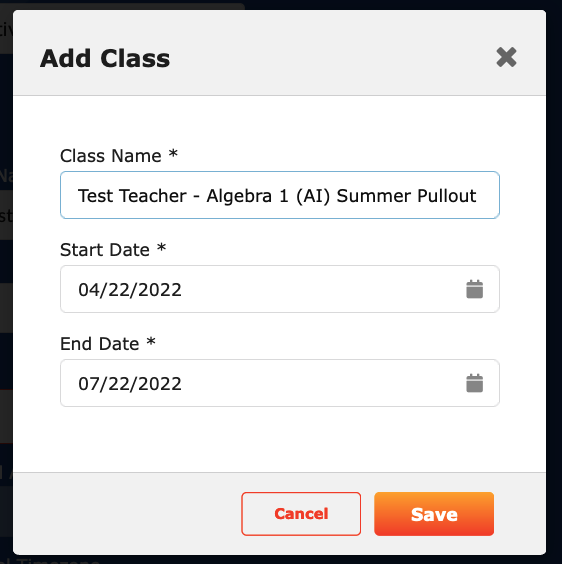
Task: Save the new class
Action: [x=434, y=514]
